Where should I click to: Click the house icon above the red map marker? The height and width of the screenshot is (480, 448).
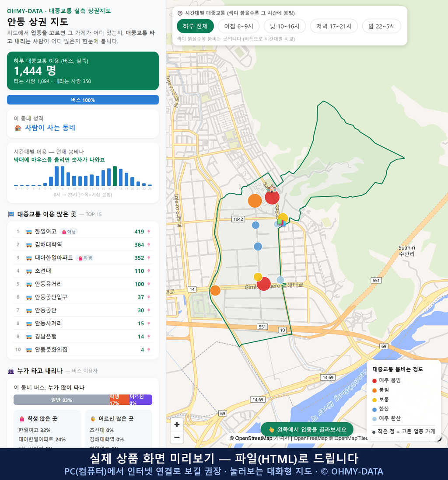(x=271, y=188)
